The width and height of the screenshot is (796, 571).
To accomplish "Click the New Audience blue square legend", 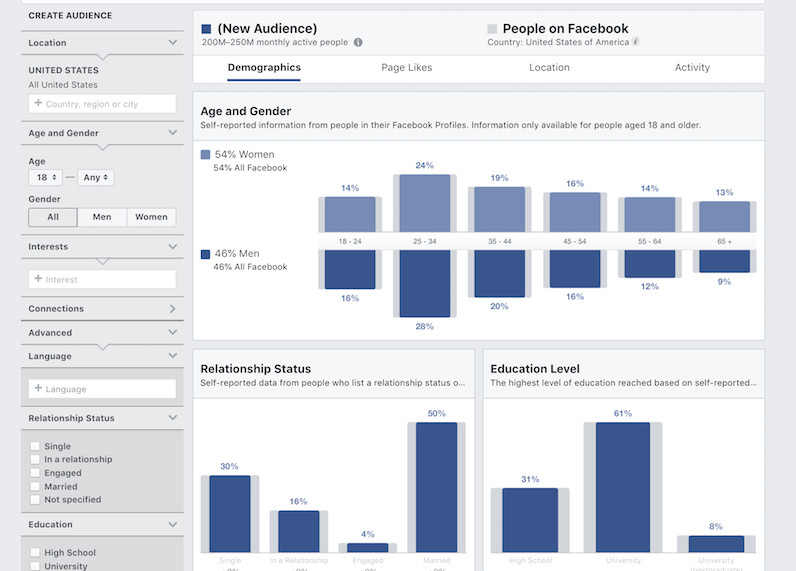I will [206, 29].
